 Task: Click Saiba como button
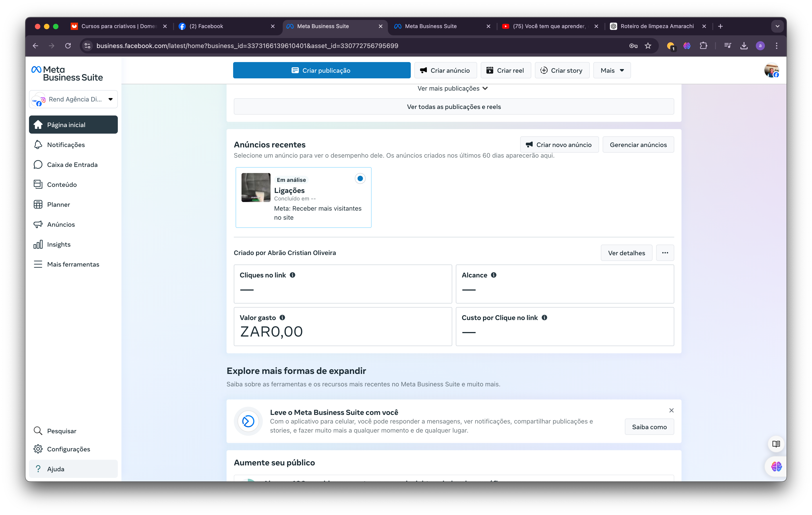pos(649,427)
